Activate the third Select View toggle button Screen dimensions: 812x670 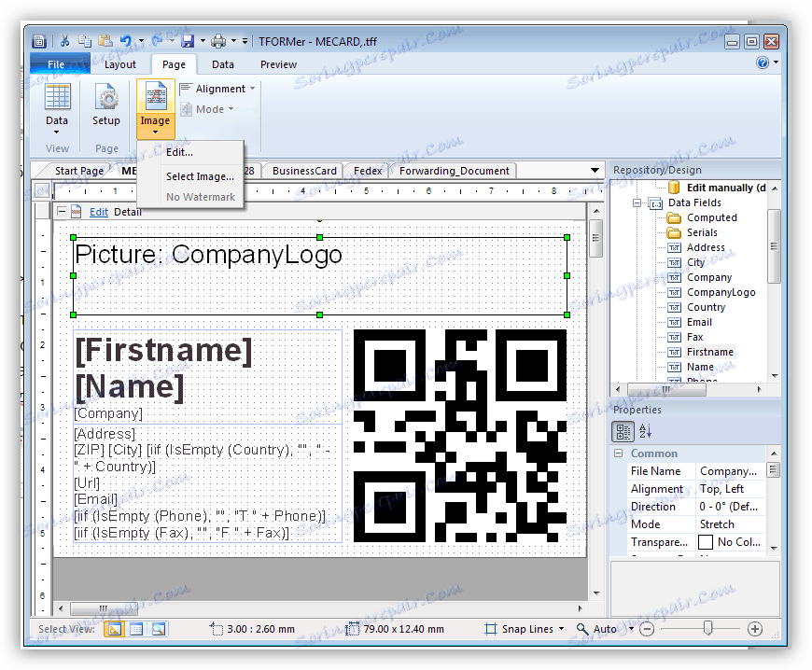click(x=158, y=629)
